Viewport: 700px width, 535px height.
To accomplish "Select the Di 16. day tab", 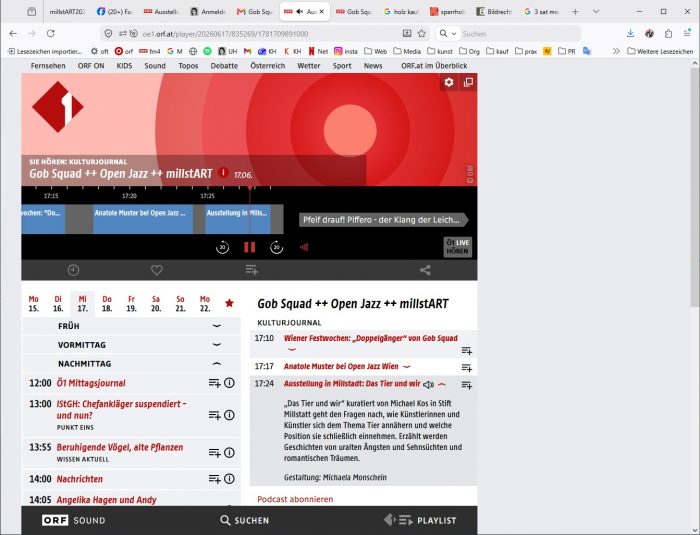I will tap(58, 303).
